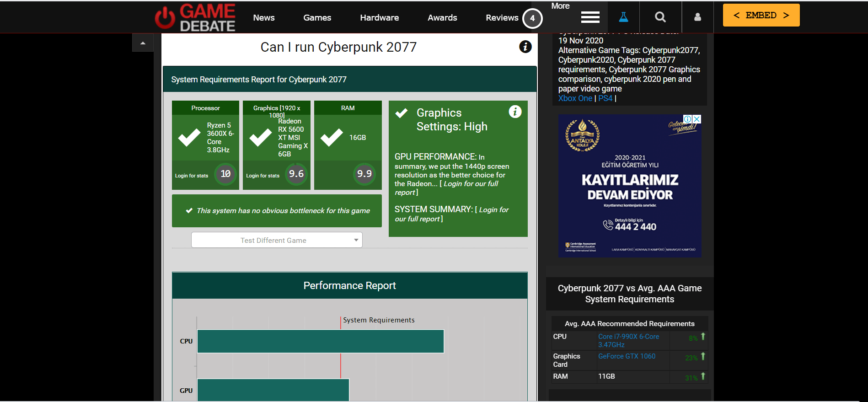Screen dimensions: 868x402
Task: Open the search magnifier icon
Action: pyautogui.click(x=660, y=17)
